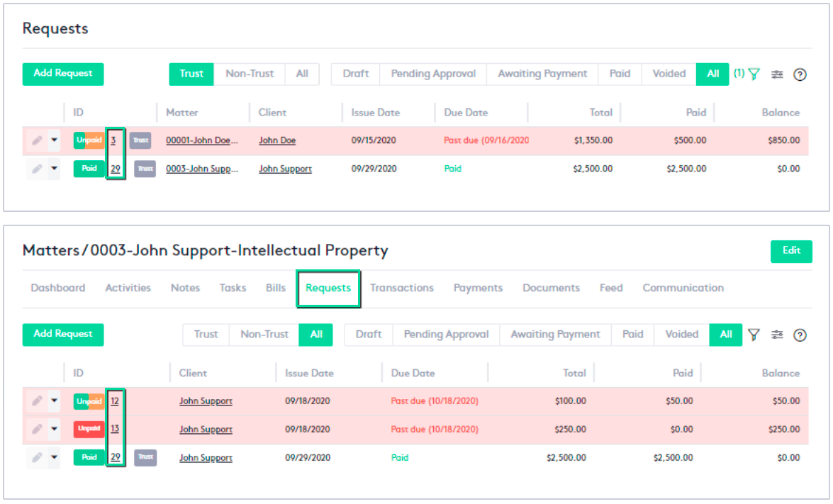Select Non-Trust filter in top Requests panel
The width and height of the screenshot is (833, 504).
click(x=250, y=74)
